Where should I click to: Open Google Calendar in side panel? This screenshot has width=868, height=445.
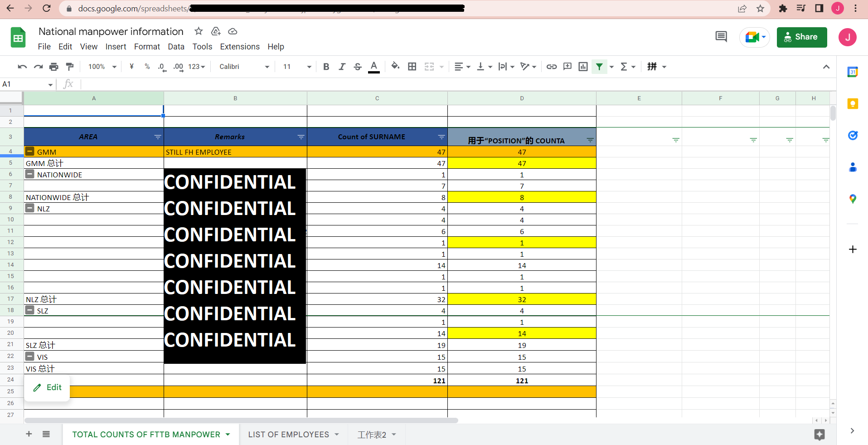point(853,72)
